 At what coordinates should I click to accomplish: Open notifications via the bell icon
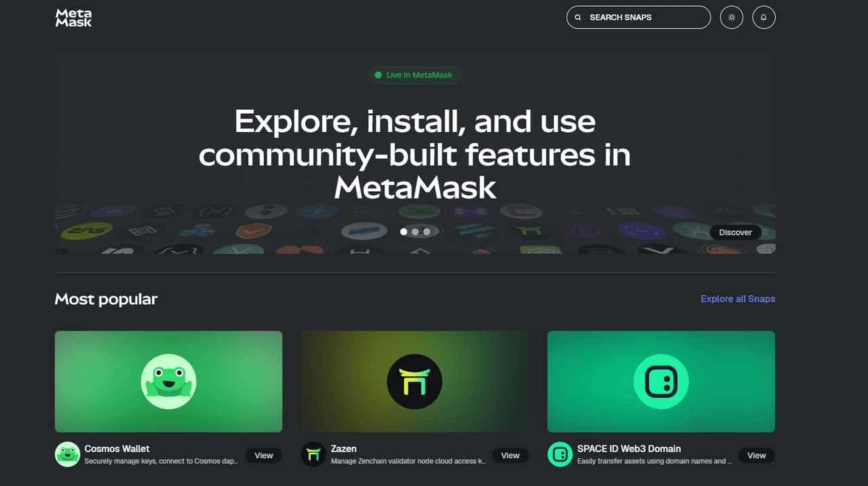pos(764,18)
